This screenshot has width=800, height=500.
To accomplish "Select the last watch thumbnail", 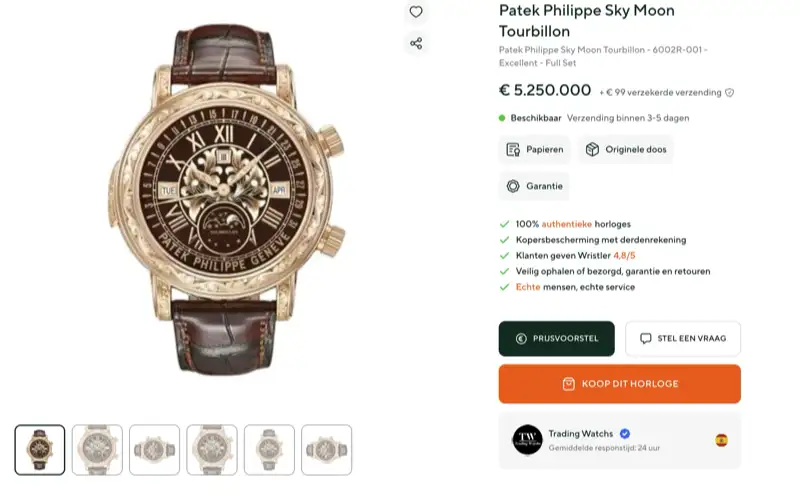I will (x=327, y=450).
